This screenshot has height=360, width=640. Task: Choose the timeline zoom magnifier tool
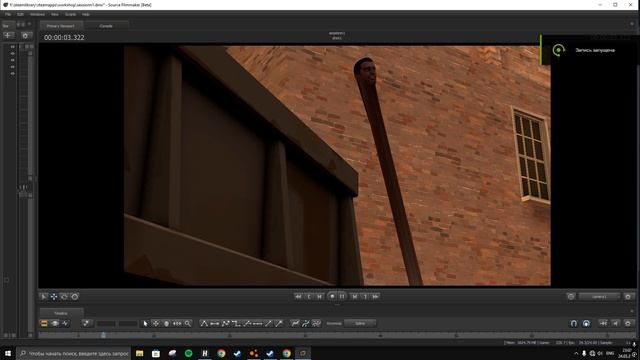point(188,323)
